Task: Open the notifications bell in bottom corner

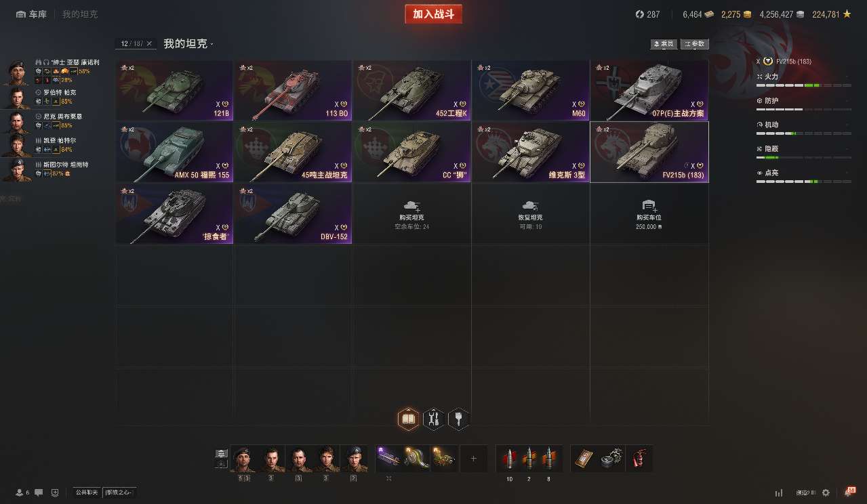Action: tap(849, 492)
